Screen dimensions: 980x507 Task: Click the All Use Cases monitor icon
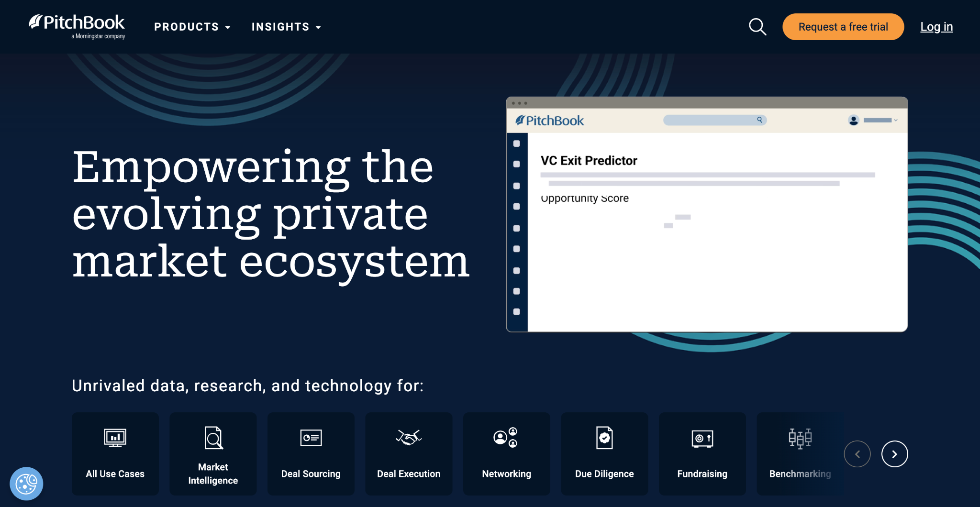point(115,438)
